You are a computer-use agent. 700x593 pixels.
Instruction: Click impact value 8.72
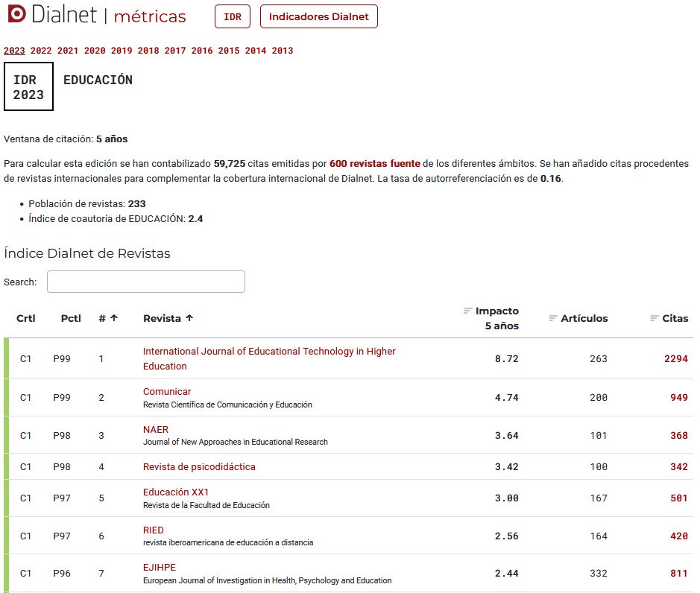(x=507, y=359)
